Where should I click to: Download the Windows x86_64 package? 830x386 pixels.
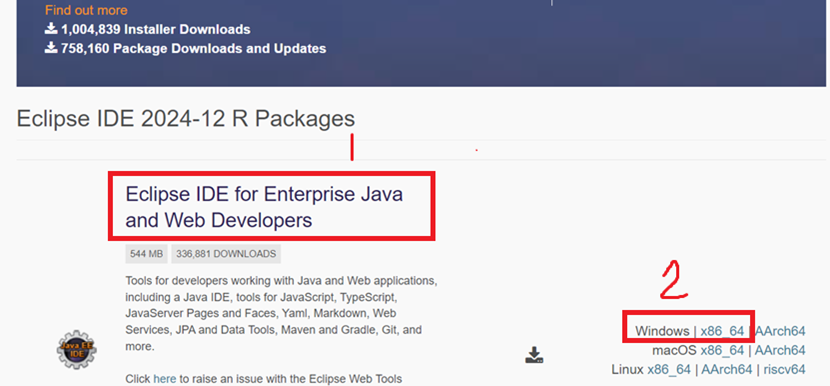tap(722, 331)
